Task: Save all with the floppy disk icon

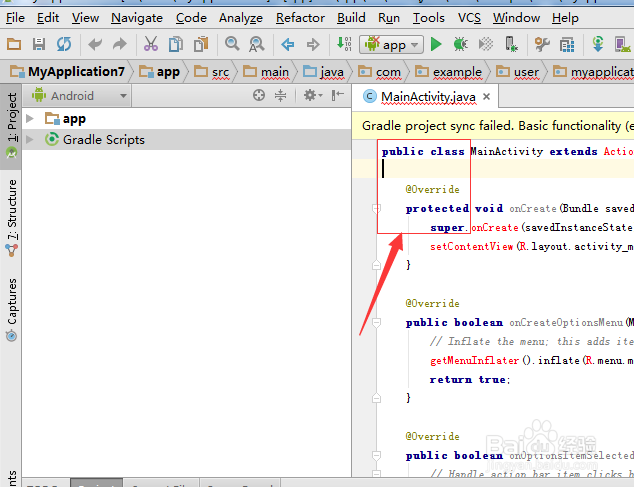Action: coord(39,44)
